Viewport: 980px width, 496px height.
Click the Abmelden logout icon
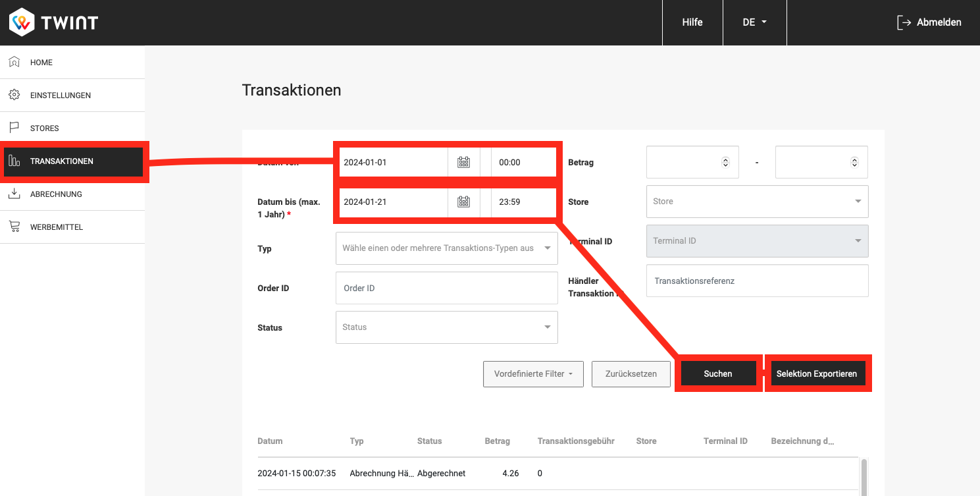click(x=904, y=22)
